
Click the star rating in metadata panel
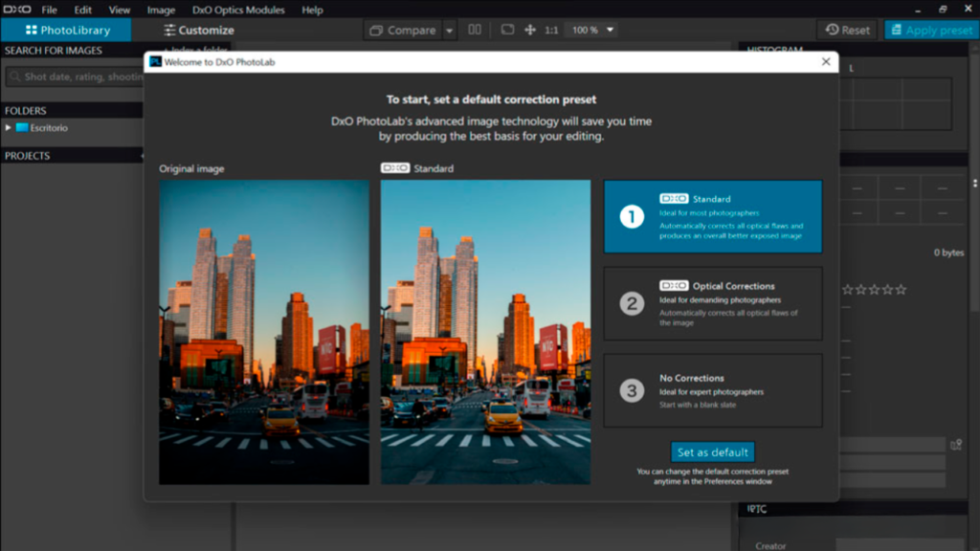(873, 289)
